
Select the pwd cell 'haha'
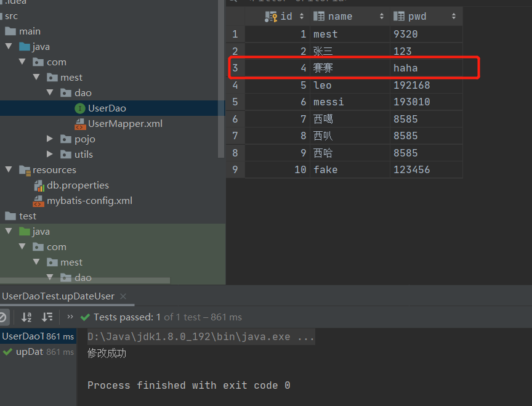[x=426, y=68]
